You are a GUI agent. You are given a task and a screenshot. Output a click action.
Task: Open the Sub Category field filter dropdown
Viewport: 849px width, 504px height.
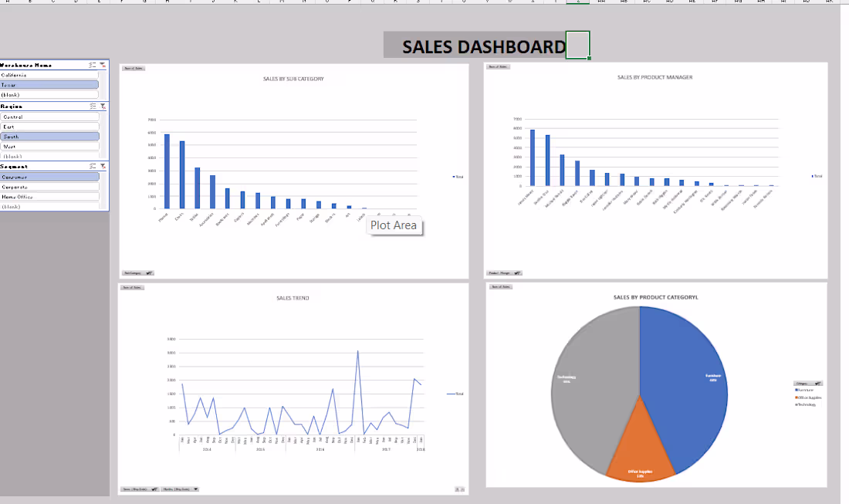click(x=149, y=272)
